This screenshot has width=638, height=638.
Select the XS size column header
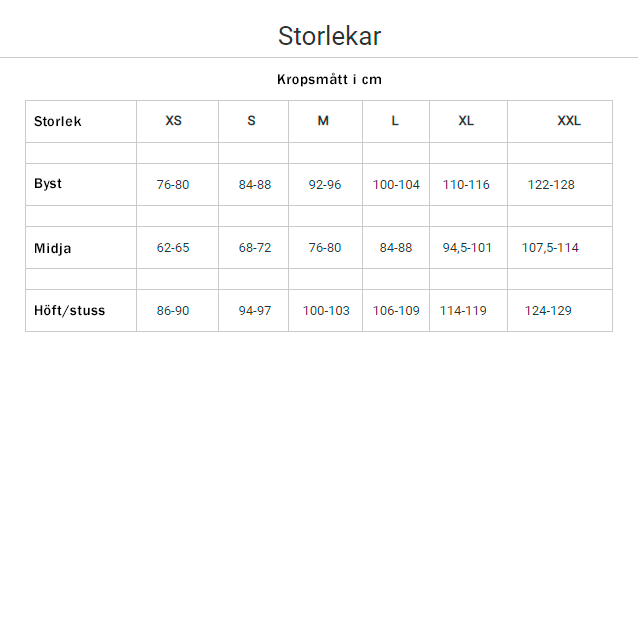tap(174, 121)
